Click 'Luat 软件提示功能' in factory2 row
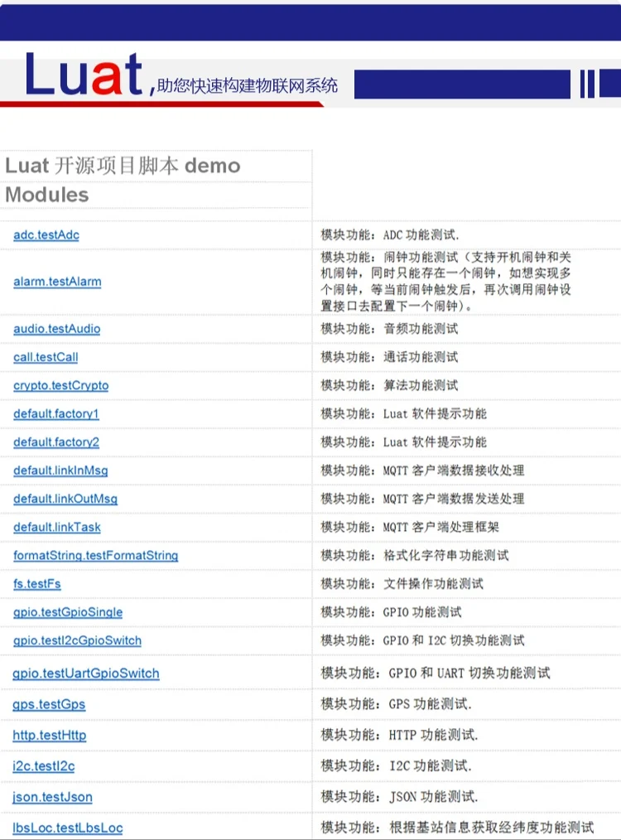Image resolution: width=621 pixels, height=840 pixels. pos(435,442)
